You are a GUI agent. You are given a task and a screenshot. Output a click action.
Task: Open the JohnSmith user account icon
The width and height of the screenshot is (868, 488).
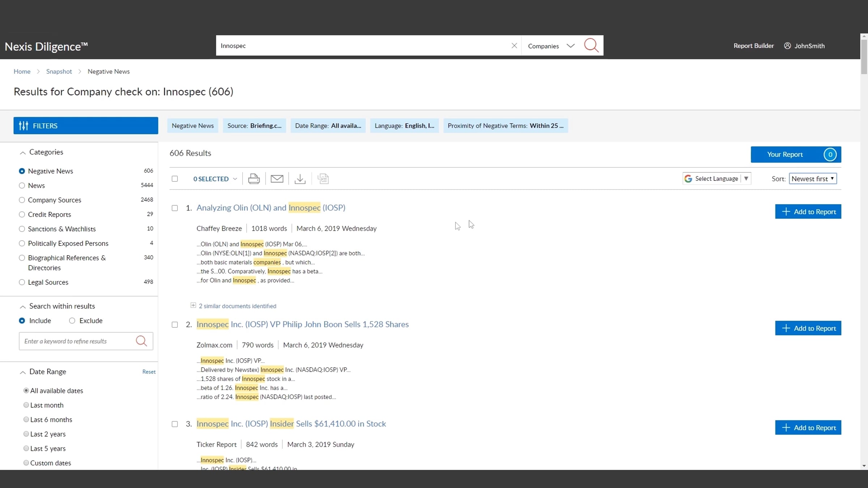(x=787, y=46)
